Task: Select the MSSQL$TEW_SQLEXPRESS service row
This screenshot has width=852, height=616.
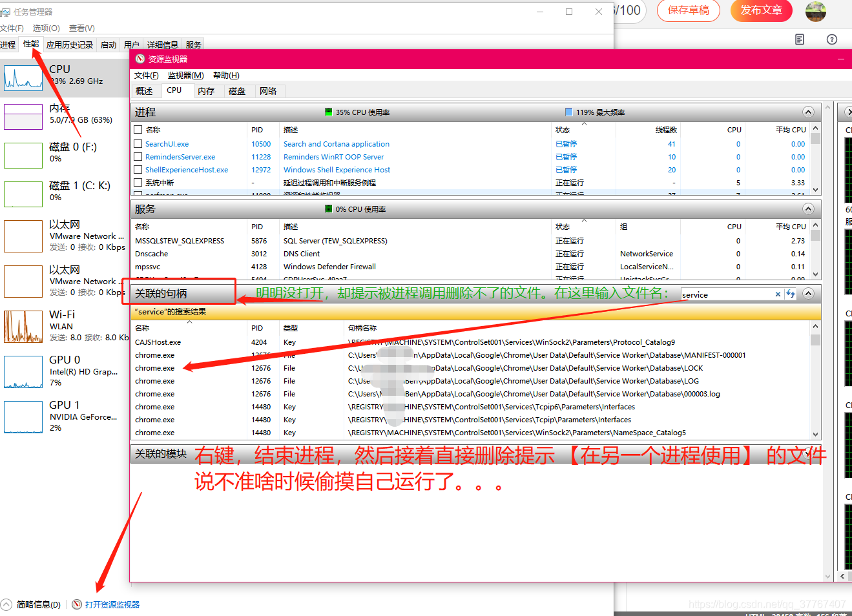Action: [471, 241]
